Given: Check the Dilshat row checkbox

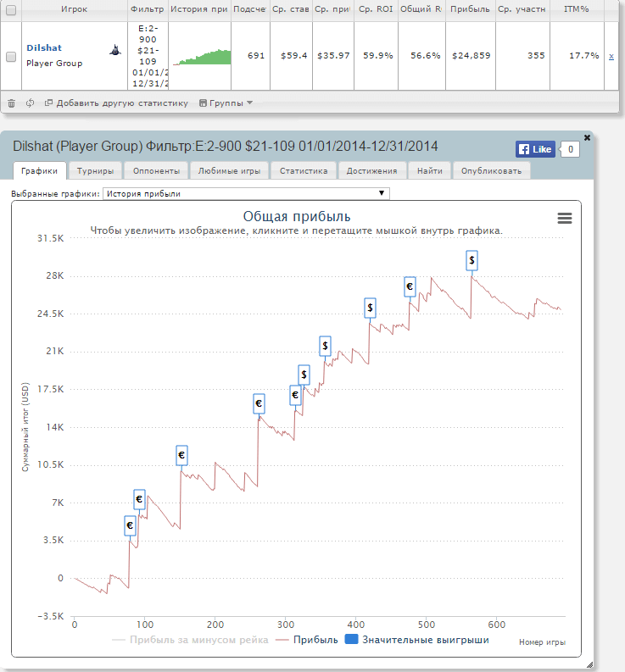Looking at the screenshot, I should tap(11, 56).
